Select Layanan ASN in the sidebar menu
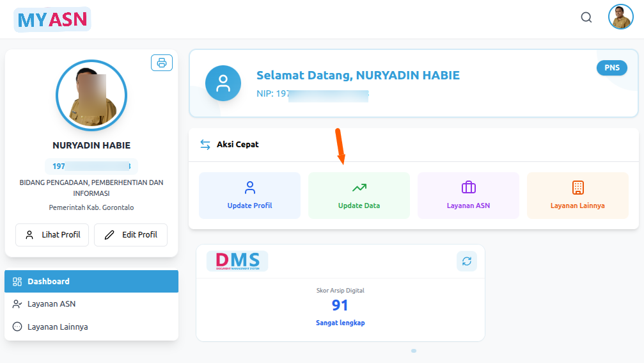 (91, 304)
